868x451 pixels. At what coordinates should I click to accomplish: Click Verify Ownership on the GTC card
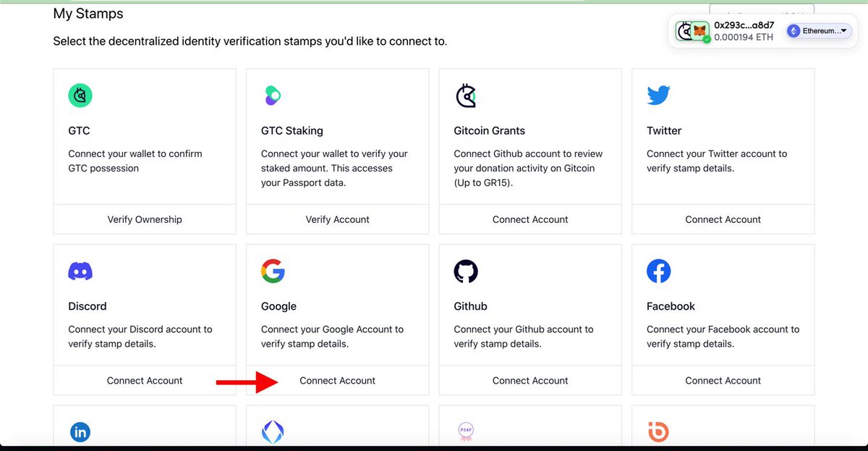[145, 219]
